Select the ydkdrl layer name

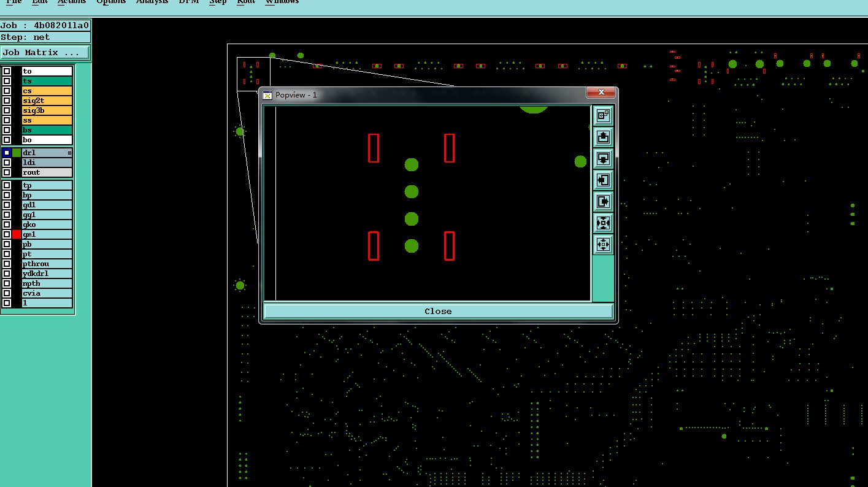pos(47,274)
